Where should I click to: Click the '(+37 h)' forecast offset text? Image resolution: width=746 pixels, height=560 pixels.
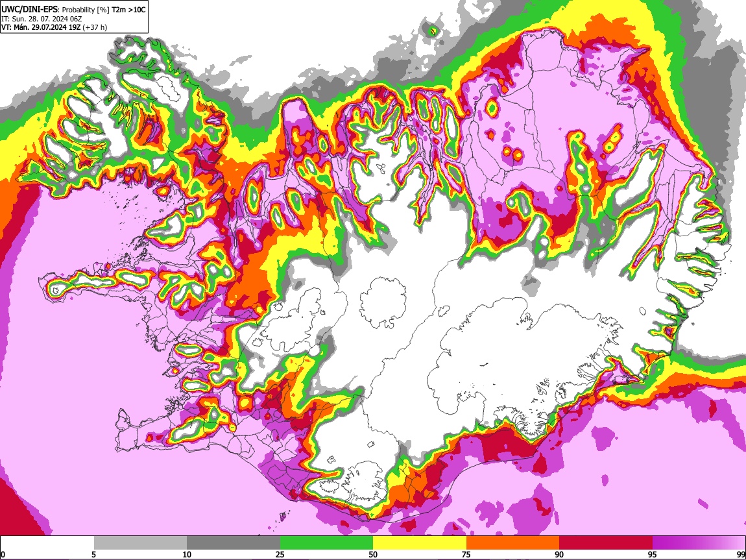point(95,27)
